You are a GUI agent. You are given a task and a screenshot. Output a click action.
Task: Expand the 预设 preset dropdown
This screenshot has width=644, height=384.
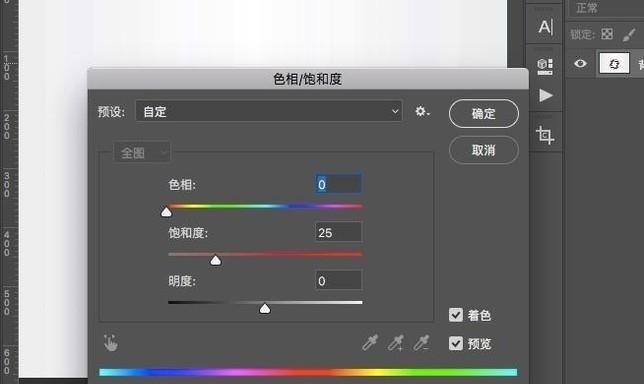click(x=269, y=111)
